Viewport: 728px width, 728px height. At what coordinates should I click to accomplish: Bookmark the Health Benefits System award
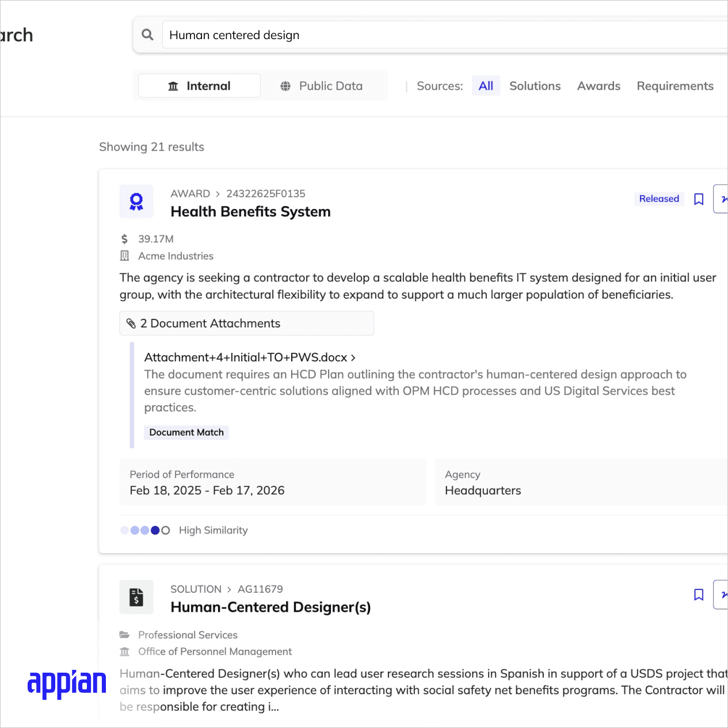[699, 199]
